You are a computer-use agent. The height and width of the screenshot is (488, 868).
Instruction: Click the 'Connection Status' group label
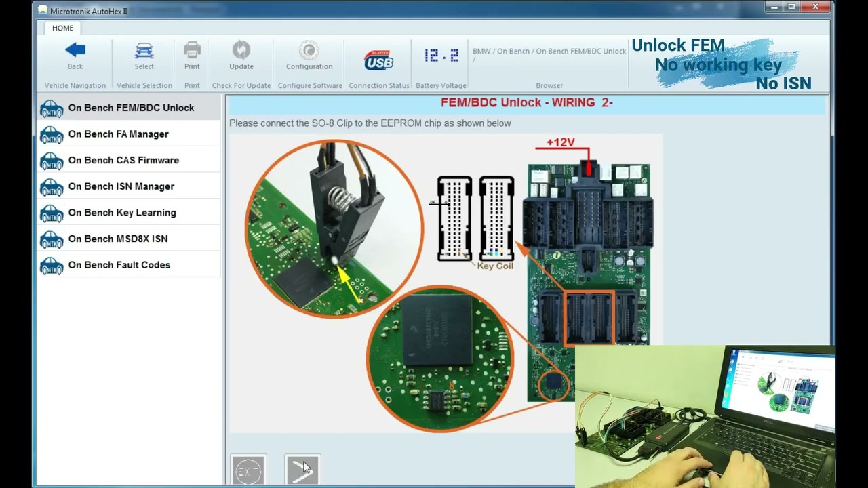[x=379, y=85]
